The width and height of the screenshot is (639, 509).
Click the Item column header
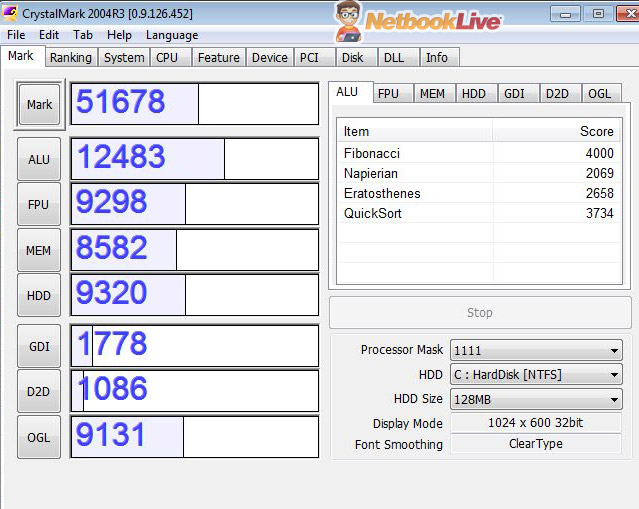tap(415, 131)
